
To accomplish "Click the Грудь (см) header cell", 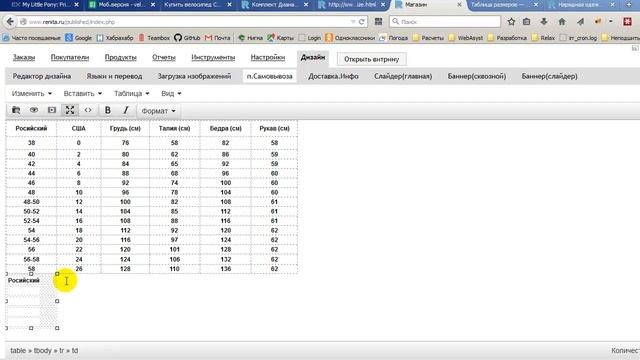I will [x=125, y=128].
